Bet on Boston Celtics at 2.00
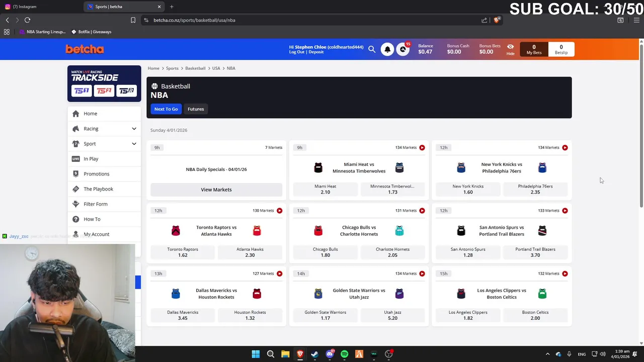Screen dimensions: 644x362 click(x=535, y=315)
